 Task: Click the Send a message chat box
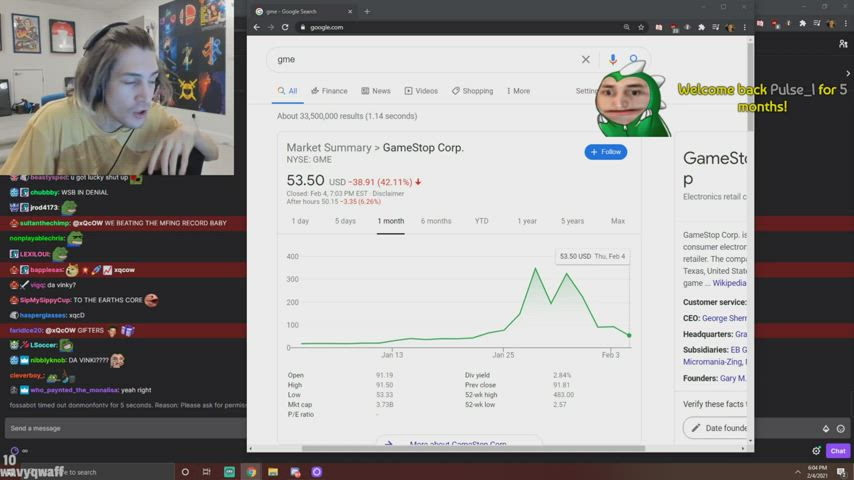125,428
